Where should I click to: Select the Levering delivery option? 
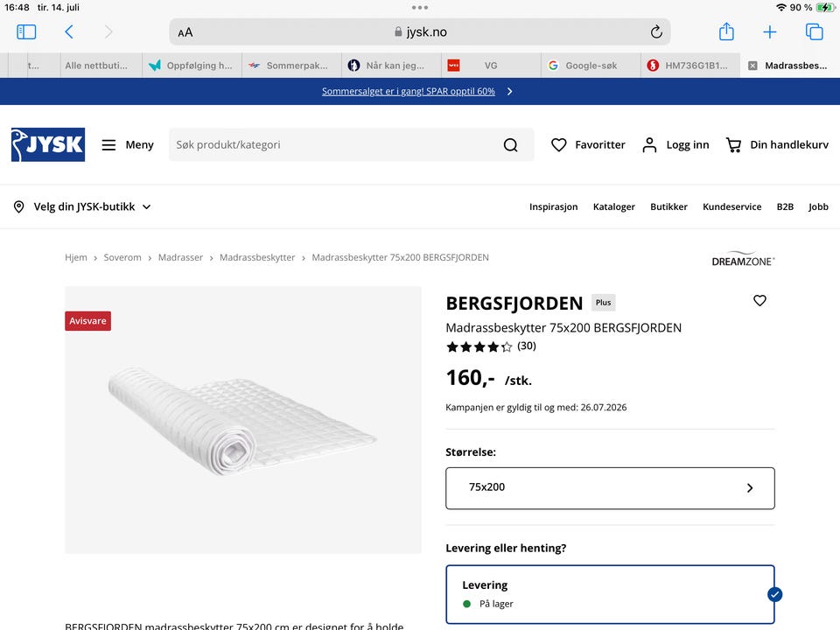coord(610,594)
